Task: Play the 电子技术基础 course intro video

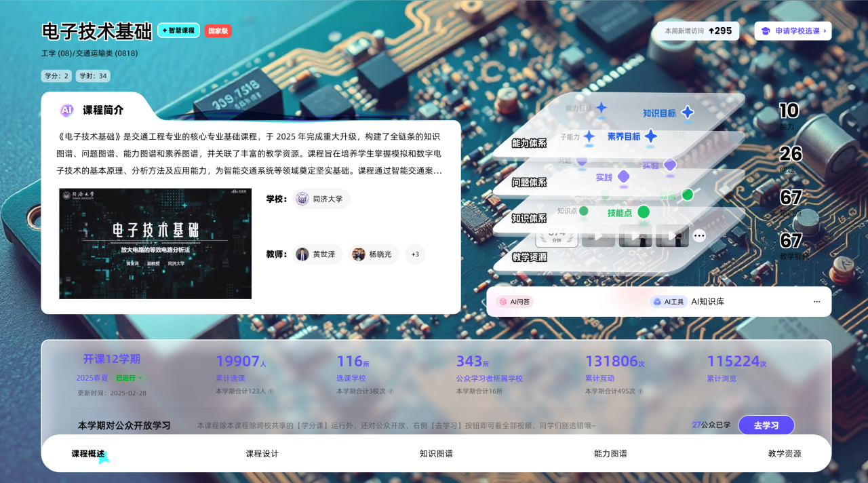Action: [155, 244]
